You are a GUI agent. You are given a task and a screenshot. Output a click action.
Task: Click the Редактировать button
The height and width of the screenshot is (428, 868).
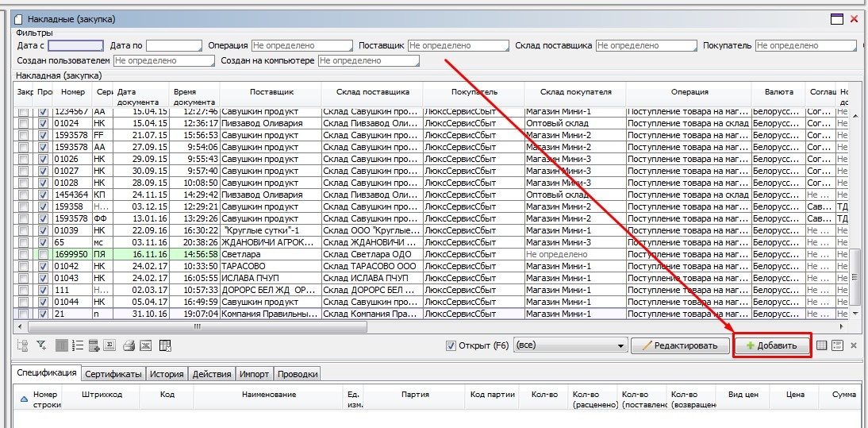point(679,345)
